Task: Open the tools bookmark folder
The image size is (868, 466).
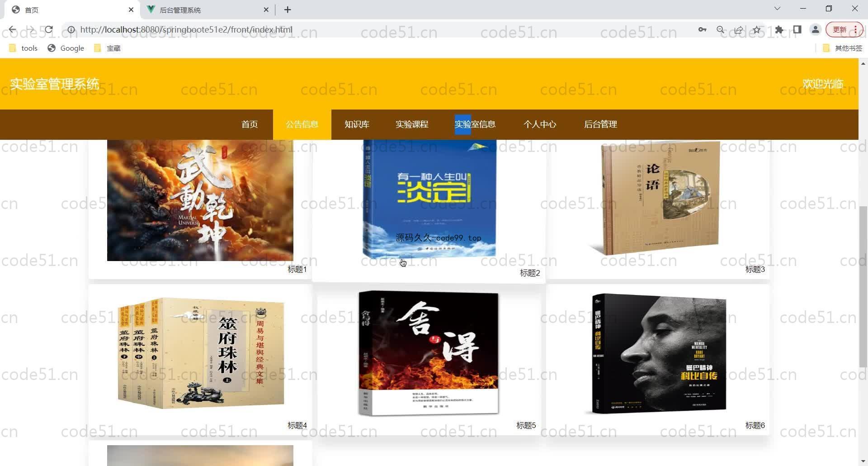Action: point(24,48)
